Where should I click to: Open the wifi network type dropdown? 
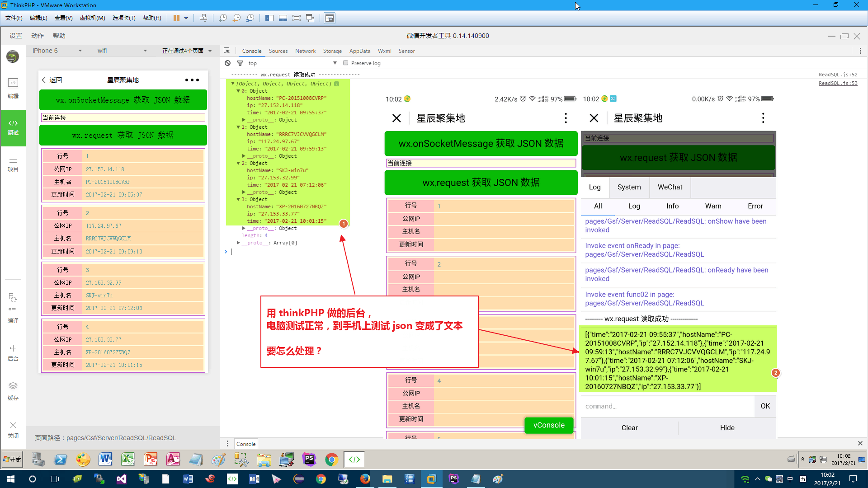coord(122,51)
